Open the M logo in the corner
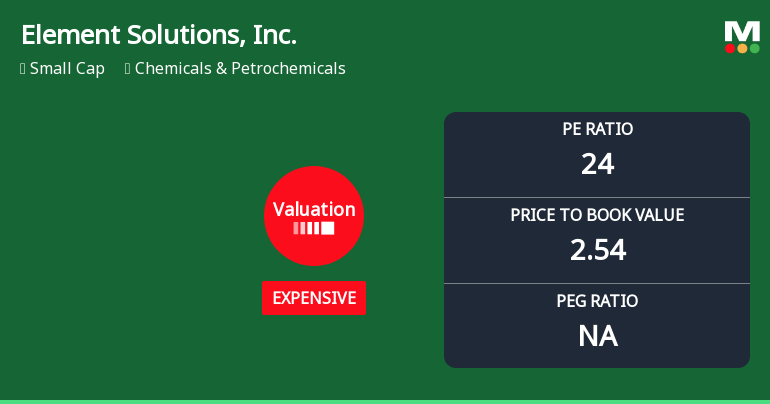Viewport: 770px width, 404px height. [x=742, y=31]
